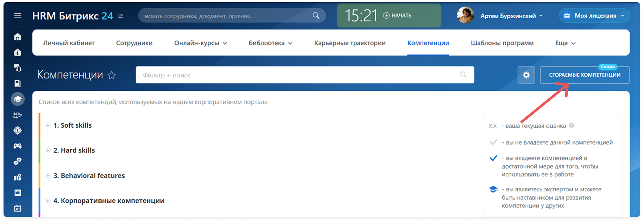The height and width of the screenshot is (222, 644).
Task: Open the hamburger menu in the header
Action: pos(18,15)
